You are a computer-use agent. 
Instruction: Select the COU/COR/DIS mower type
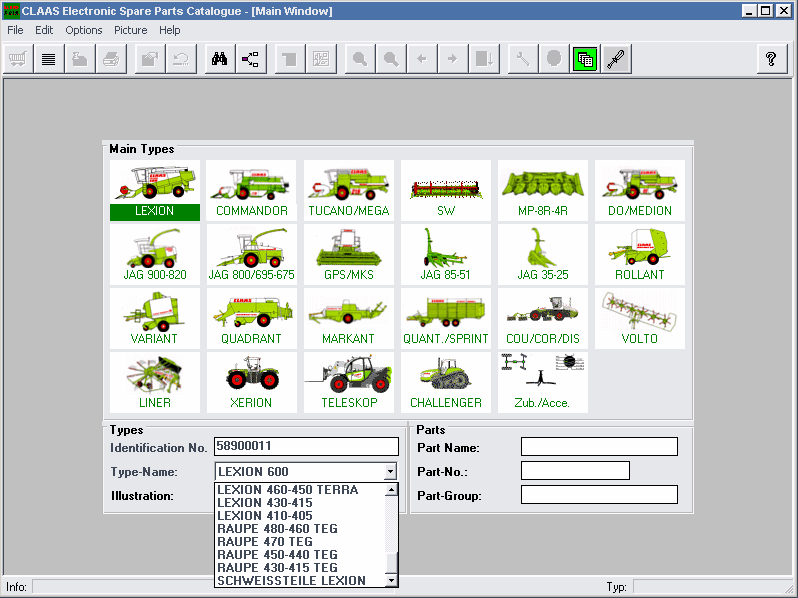tap(543, 319)
